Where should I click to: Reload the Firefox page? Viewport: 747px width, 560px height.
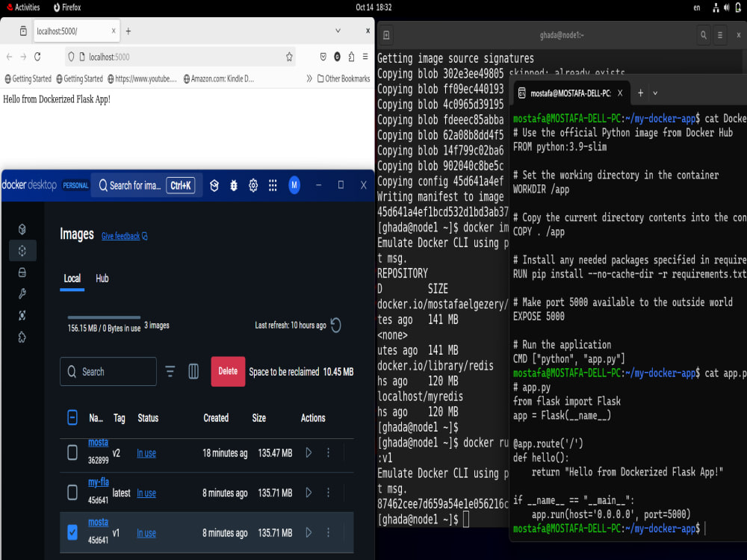tap(37, 57)
